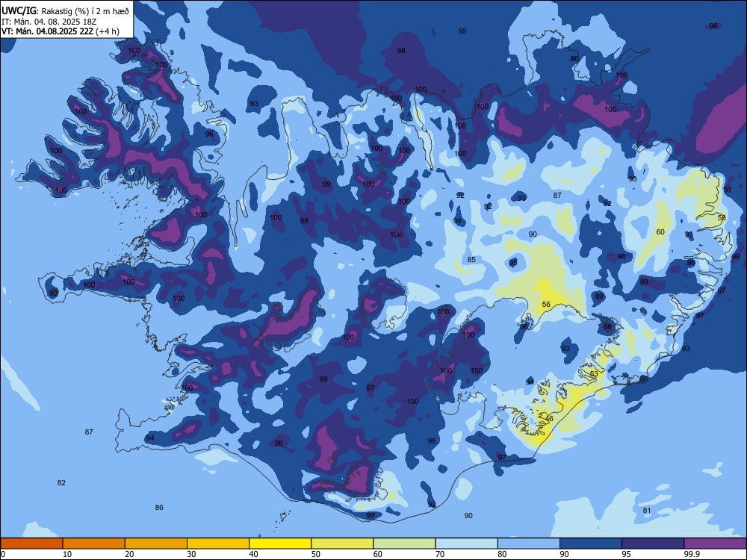
Task: Select the 60 humidity label in the east
Action: coord(660,232)
